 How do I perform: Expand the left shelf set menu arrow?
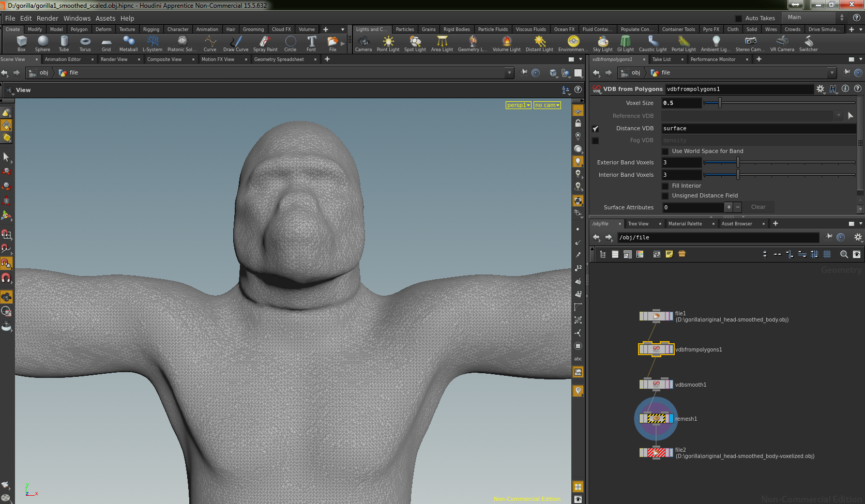tap(342, 29)
